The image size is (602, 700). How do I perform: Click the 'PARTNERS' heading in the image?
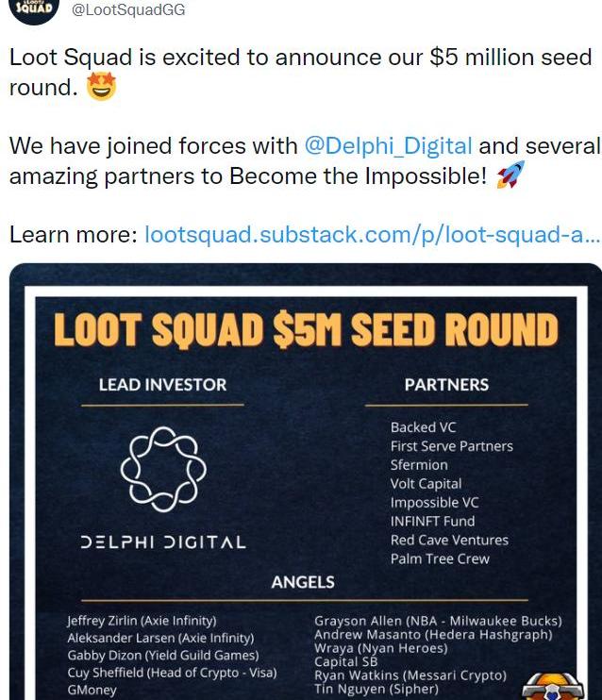point(446,385)
